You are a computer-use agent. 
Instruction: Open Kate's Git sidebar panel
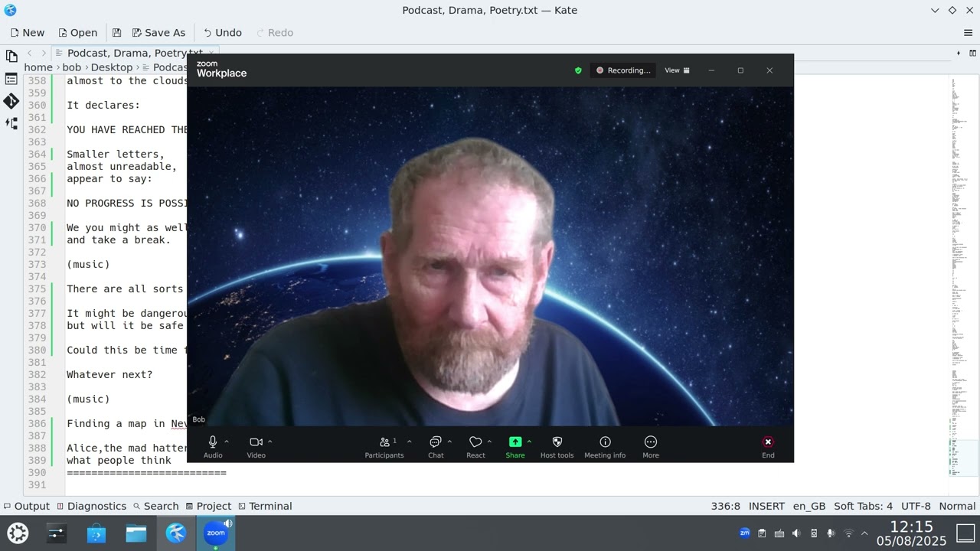coord(11,101)
